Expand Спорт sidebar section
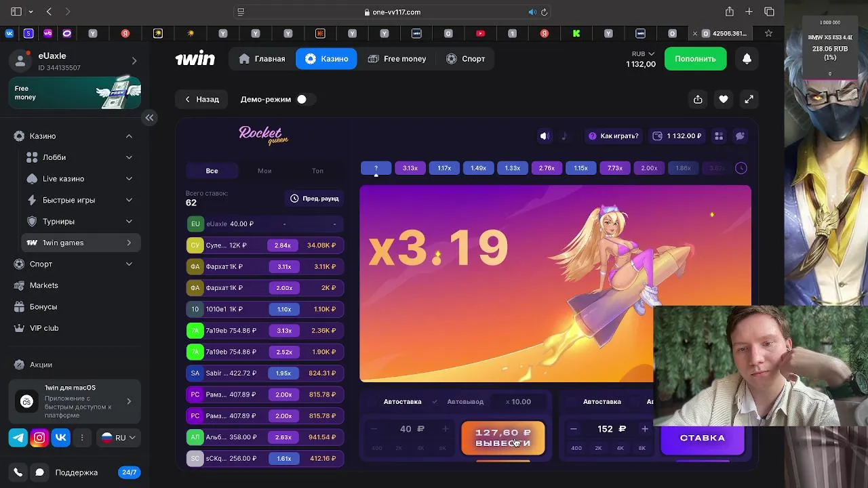868x488 pixels. [x=129, y=264]
